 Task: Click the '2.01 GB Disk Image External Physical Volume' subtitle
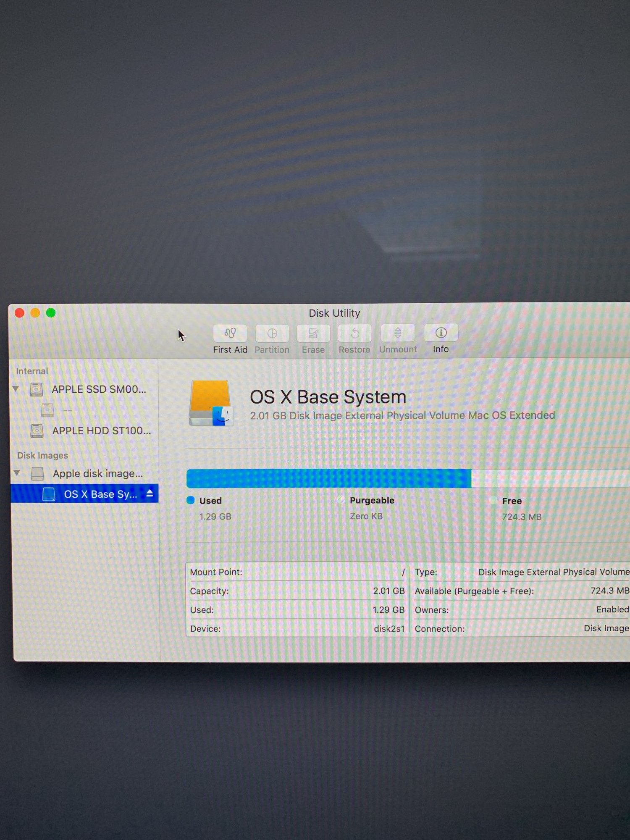point(402,415)
